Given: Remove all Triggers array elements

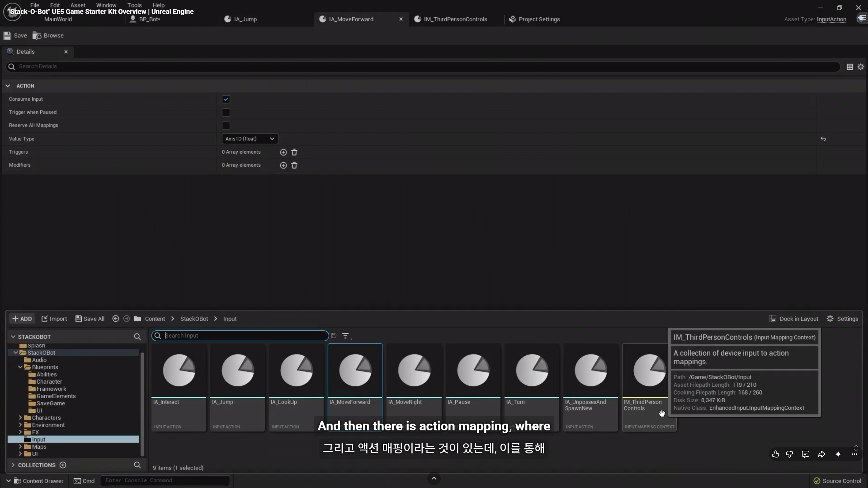Looking at the screenshot, I should pyautogui.click(x=294, y=152).
